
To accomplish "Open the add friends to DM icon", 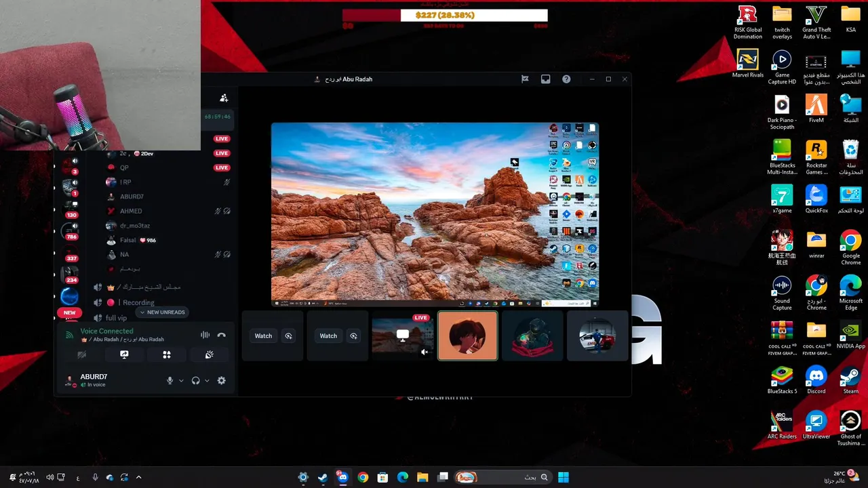I will (224, 98).
